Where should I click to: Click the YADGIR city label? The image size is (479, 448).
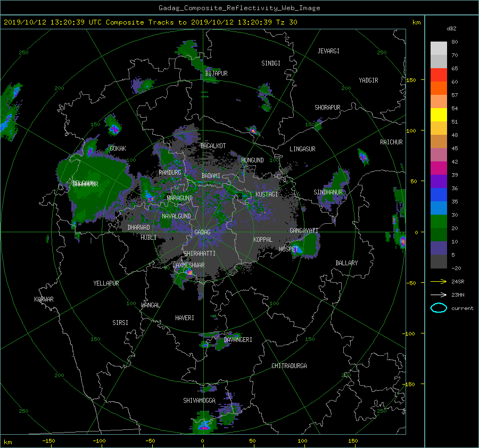coord(368,80)
